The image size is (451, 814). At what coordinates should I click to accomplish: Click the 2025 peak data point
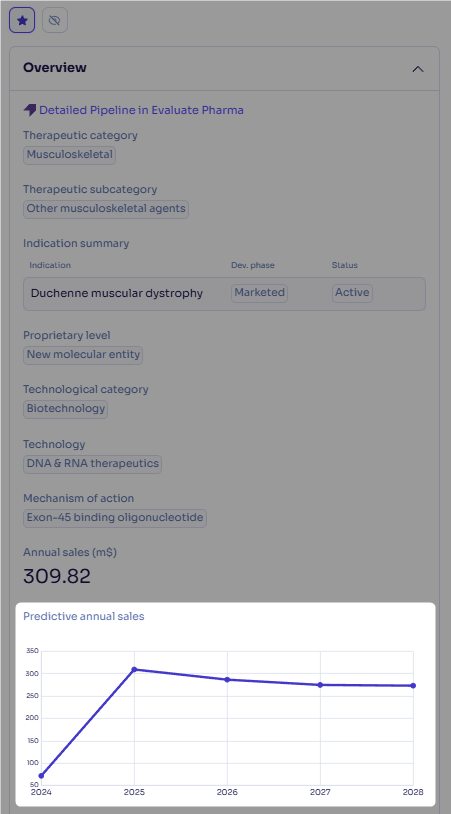[x=134, y=669]
